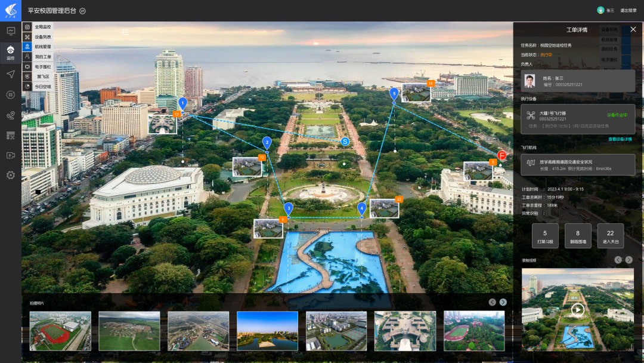
Task: Click waypoint marker 3 on the map
Action: pyautogui.click(x=289, y=208)
